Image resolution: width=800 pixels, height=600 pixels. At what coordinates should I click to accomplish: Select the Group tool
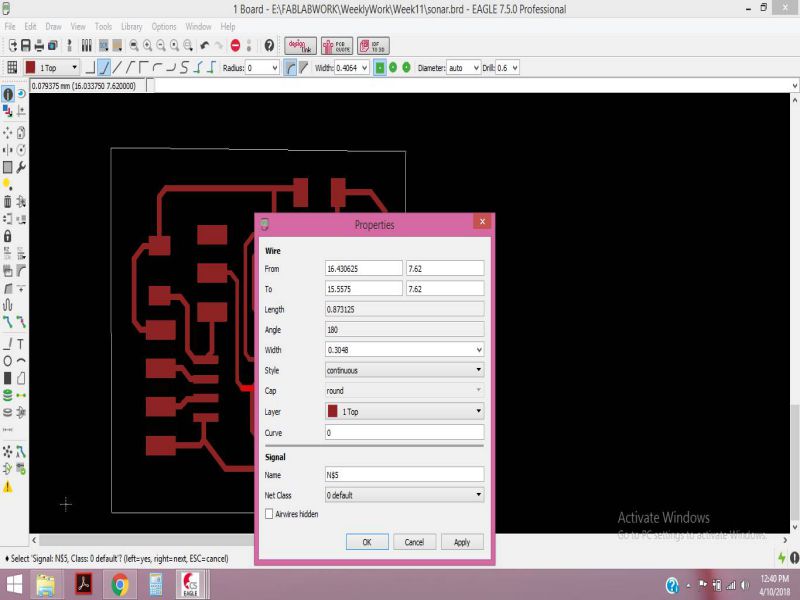point(8,167)
